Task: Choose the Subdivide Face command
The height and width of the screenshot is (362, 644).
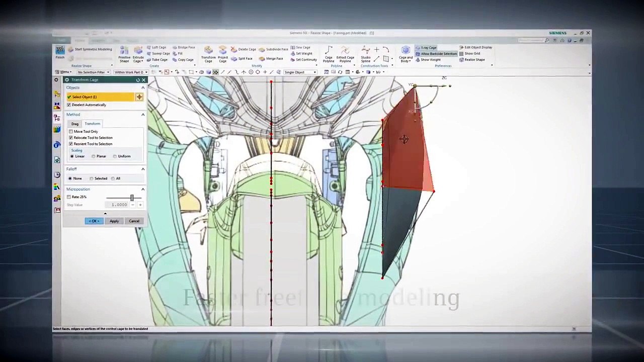Action: tap(274, 49)
